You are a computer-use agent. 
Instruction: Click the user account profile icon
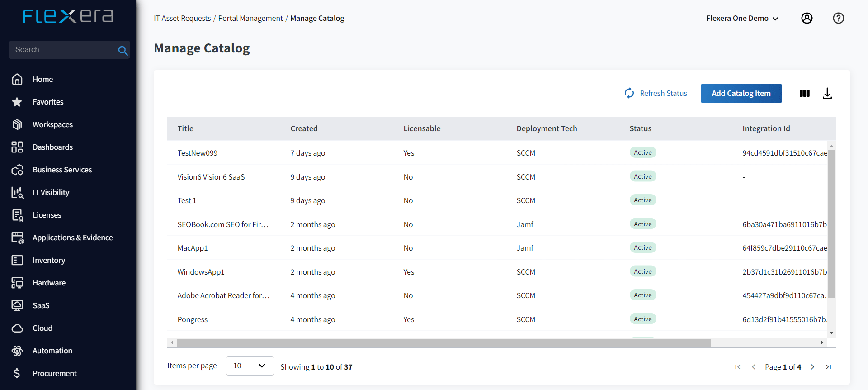click(807, 18)
